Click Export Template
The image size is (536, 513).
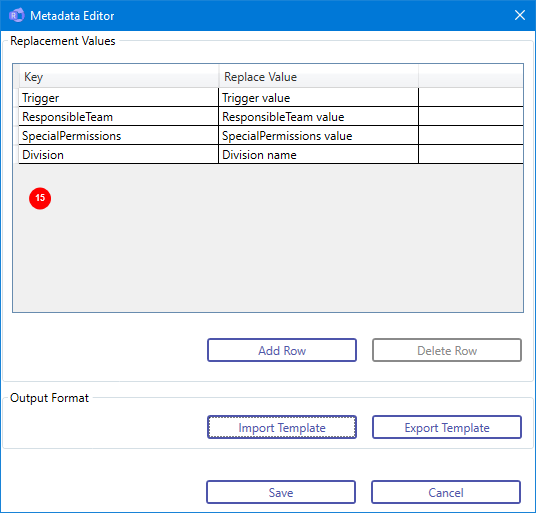pos(447,427)
